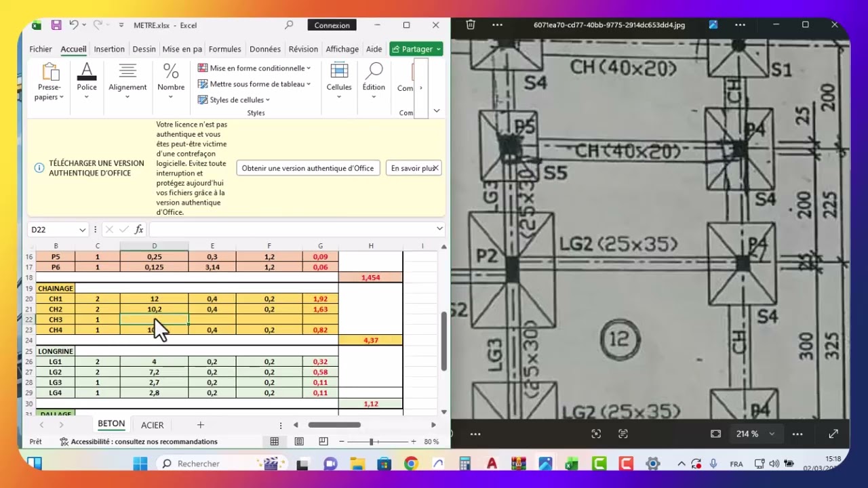Click the Name Box showing D22
The width and height of the screenshot is (868, 488).
pyautogui.click(x=52, y=230)
